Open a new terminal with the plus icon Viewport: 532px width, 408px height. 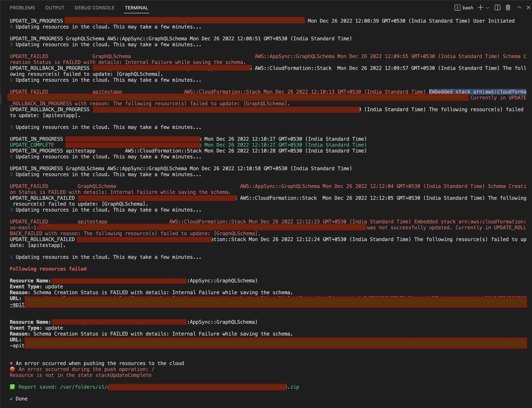coord(480,8)
